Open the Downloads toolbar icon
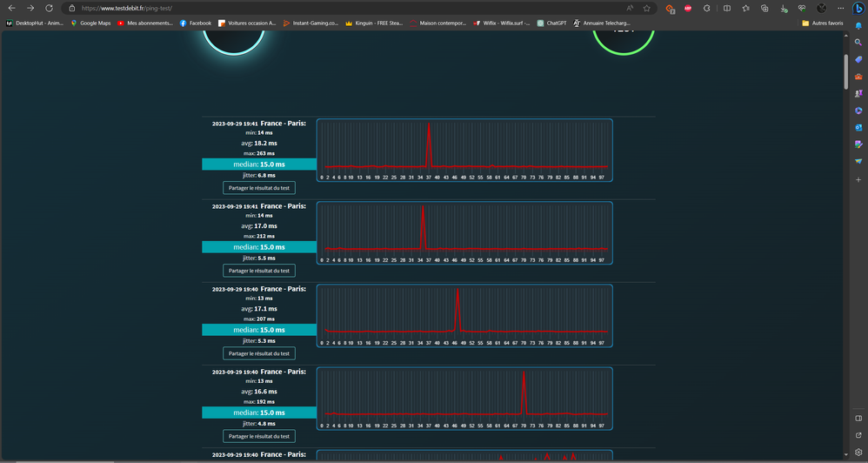Viewport: 868px width, 463px height. coord(784,8)
